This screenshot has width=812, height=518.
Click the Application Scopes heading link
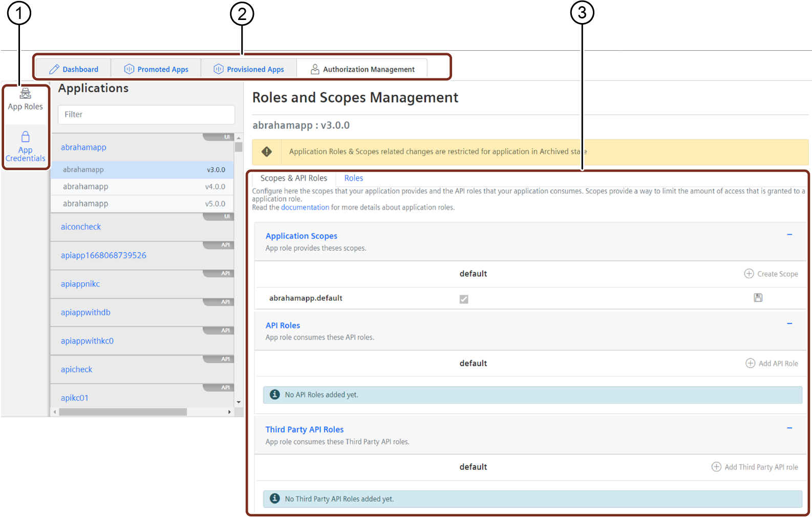point(302,236)
